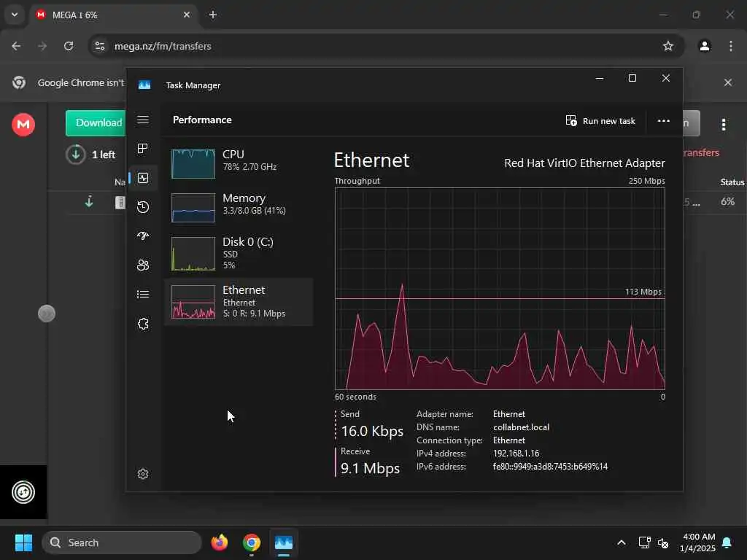Open the Users page in Task Manager
The height and width of the screenshot is (560, 747).
pyautogui.click(x=143, y=265)
